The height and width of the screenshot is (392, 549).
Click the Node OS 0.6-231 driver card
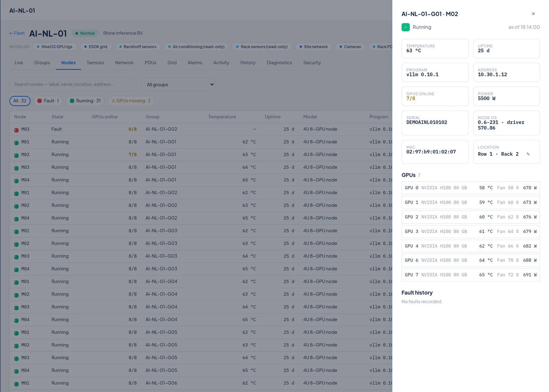pos(506,123)
